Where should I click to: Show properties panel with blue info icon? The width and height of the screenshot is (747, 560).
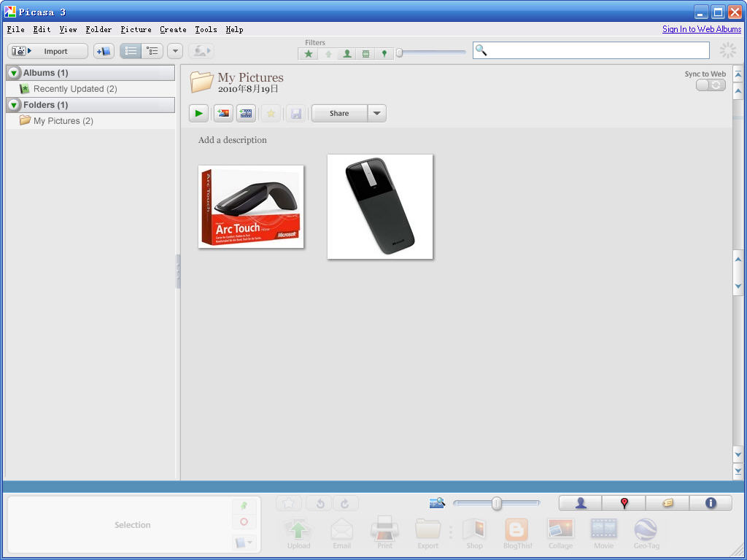coord(711,503)
